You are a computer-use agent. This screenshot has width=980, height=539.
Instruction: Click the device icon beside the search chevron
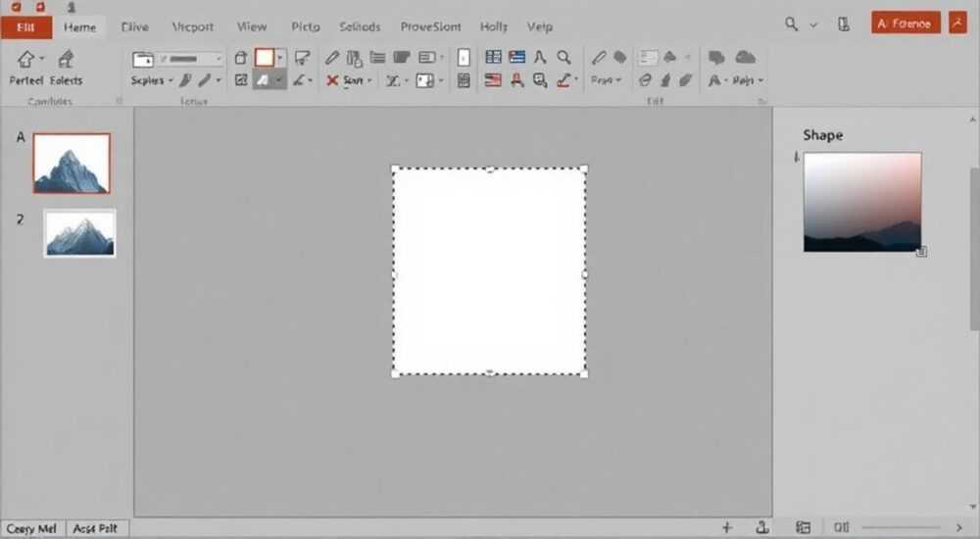click(843, 24)
